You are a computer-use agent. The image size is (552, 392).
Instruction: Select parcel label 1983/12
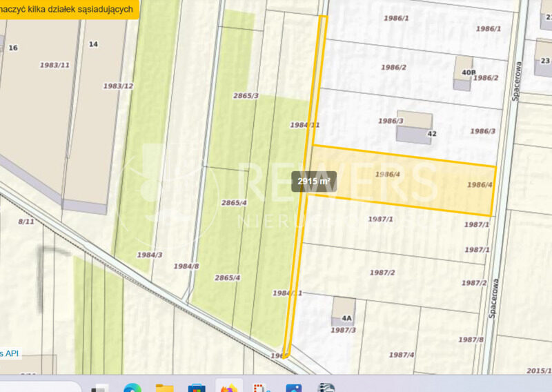[118, 86]
